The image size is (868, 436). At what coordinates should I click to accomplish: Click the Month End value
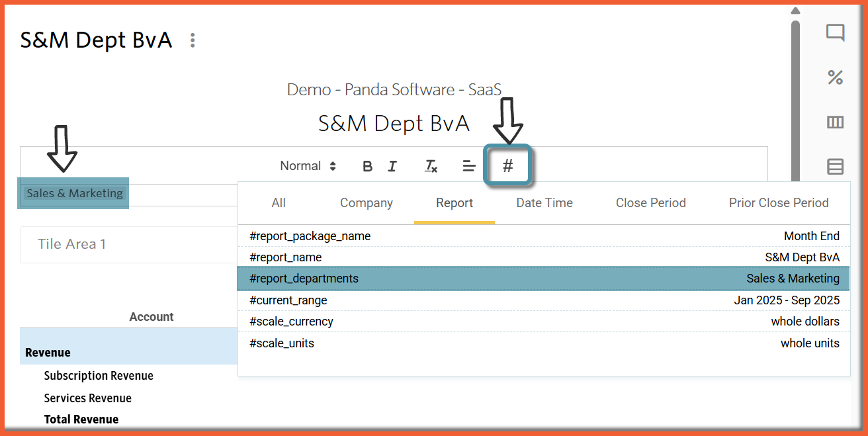click(812, 236)
